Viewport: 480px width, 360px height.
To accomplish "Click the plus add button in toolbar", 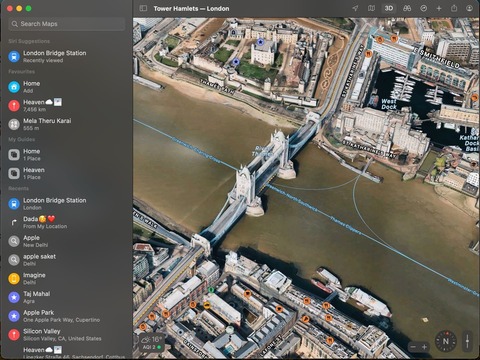I will click(x=439, y=8).
